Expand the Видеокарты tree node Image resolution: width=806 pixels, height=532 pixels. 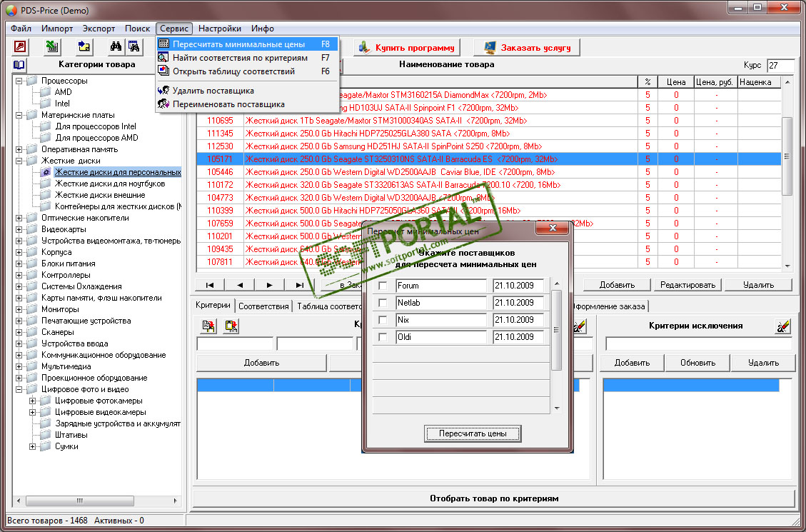coord(19,229)
